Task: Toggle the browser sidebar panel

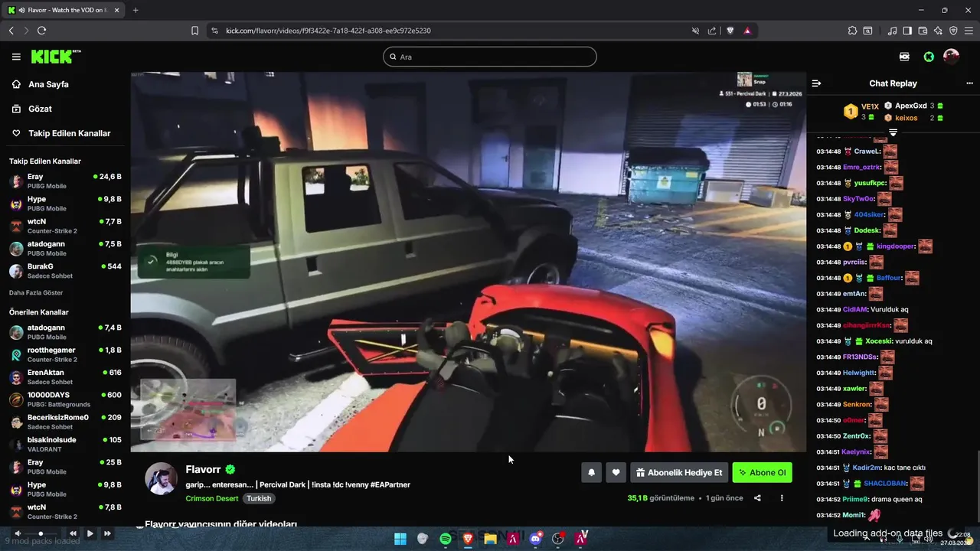Action: [907, 31]
